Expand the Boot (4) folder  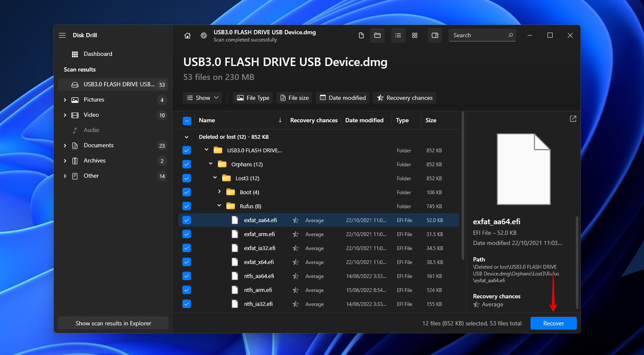219,192
